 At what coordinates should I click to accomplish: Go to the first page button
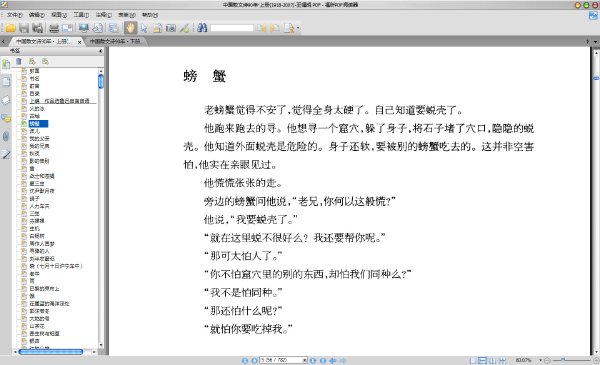coord(245,360)
